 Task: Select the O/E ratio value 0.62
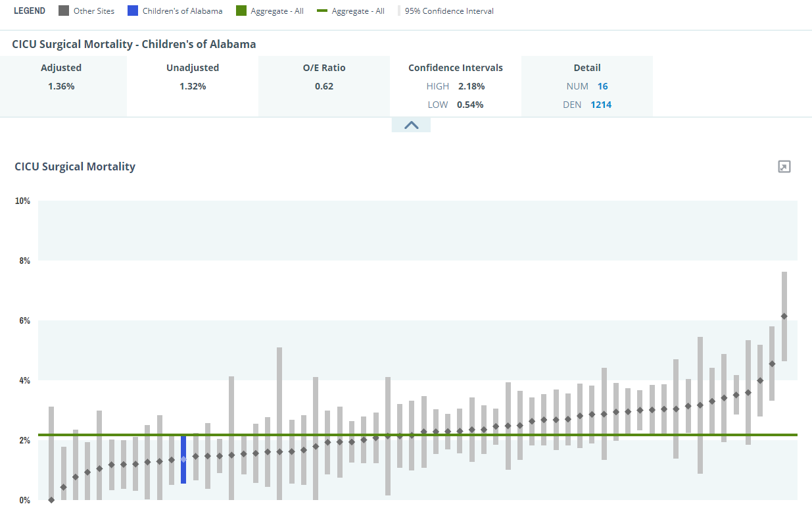(324, 86)
